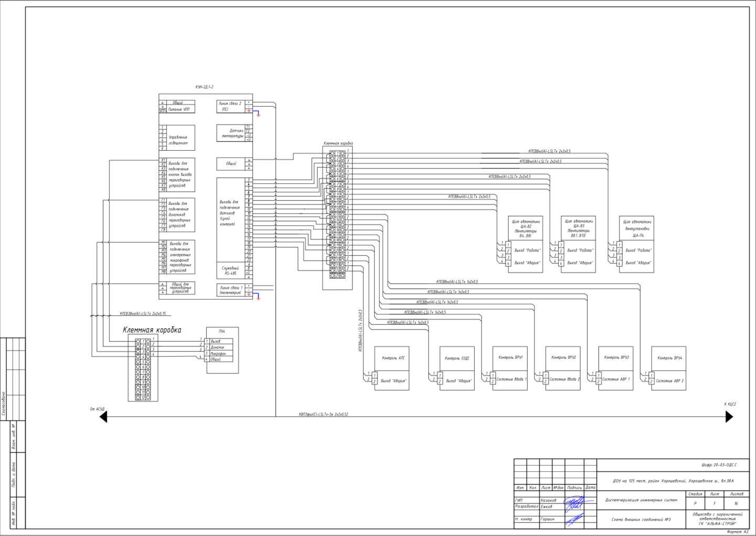Select the large Клеммная коробка heading
The height and width of the screenshot is (536, 756).
coord(152,330)
